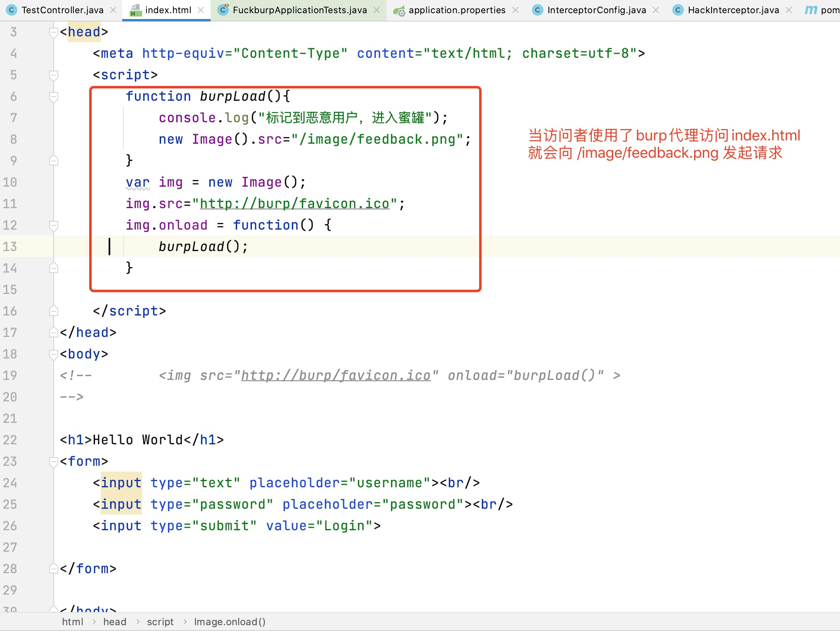Open the http://burp/favicon.ico link on line 11
Viewport: 840px width, 631px height.
pyautogui.click(x=294, y=204)
